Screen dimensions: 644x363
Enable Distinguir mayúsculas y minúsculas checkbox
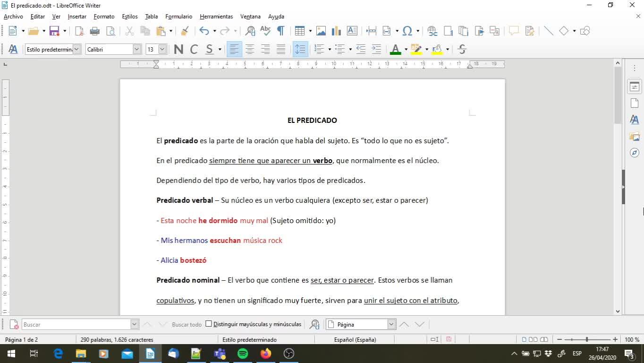tap(209, 324)
